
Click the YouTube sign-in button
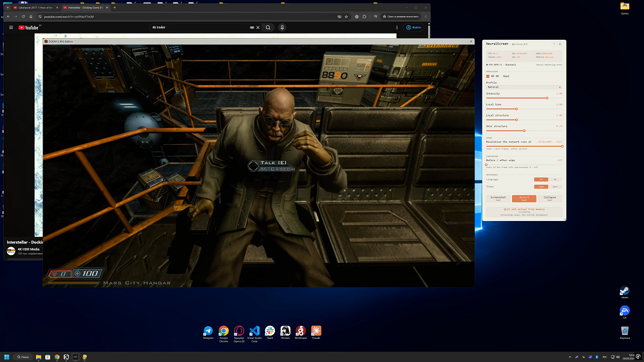413,28
